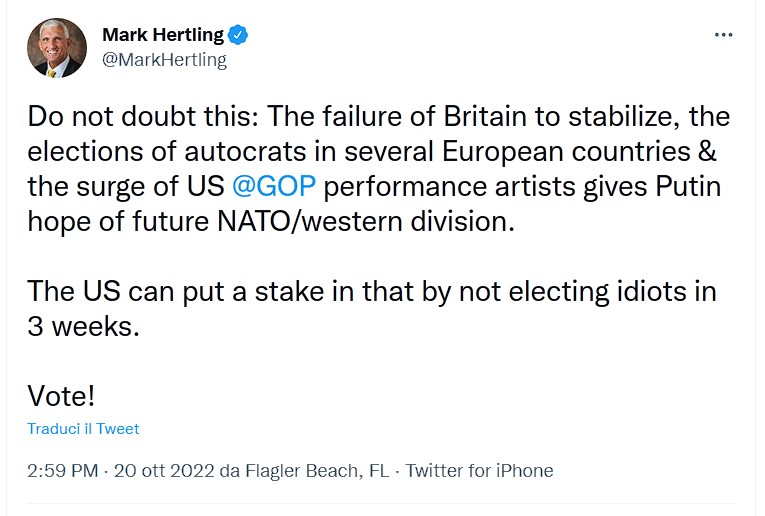Click the word Vote! in tweet
The height and width of the screenshot is (516, 765).
click(x=61, y=395)
